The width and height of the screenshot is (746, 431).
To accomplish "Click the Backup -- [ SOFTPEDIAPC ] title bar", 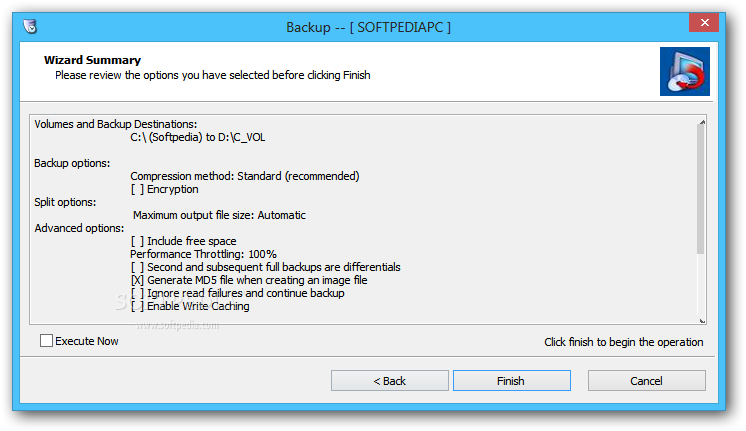I will coord(368,27).
